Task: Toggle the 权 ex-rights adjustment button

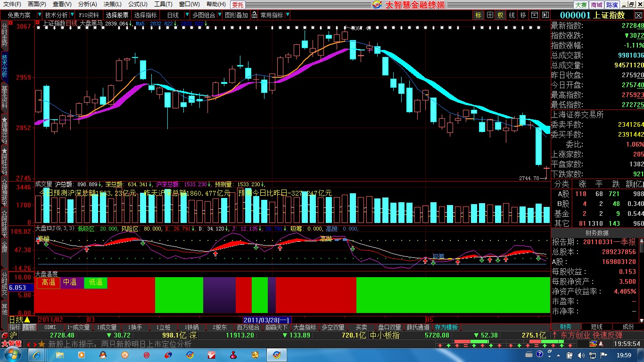Action: pyautogui.click(x=500, y=15)
